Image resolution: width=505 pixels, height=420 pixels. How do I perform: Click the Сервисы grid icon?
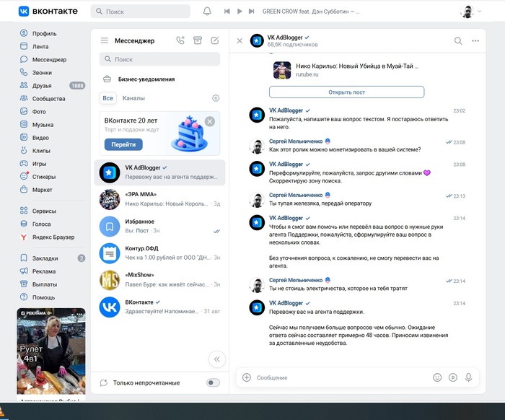pos(24,211)
